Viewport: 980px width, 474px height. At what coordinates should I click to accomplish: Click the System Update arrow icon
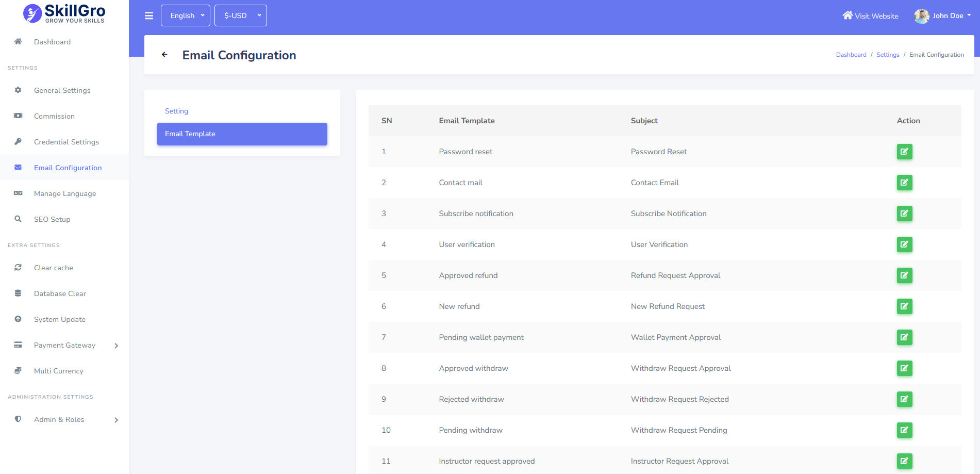pyautogui.click(x=18, y=319)
